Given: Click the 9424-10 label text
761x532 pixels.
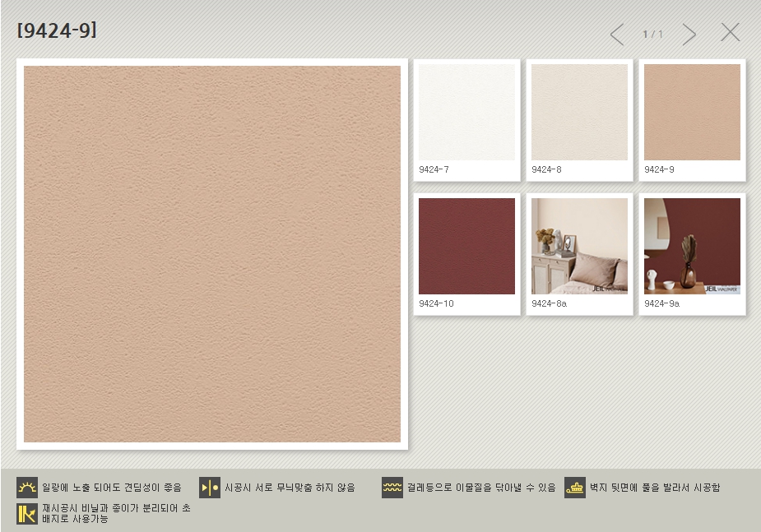Looking at the screenshot, I should tap(436, 303).
